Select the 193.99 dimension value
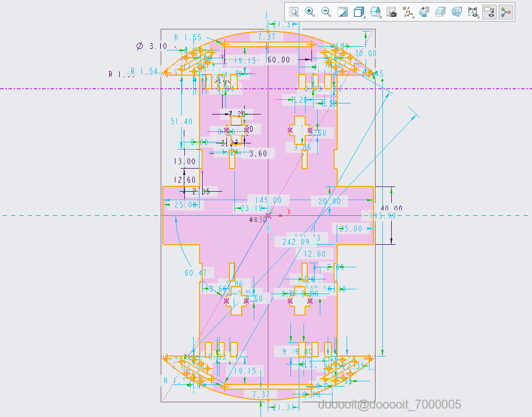 coord(382,216)
